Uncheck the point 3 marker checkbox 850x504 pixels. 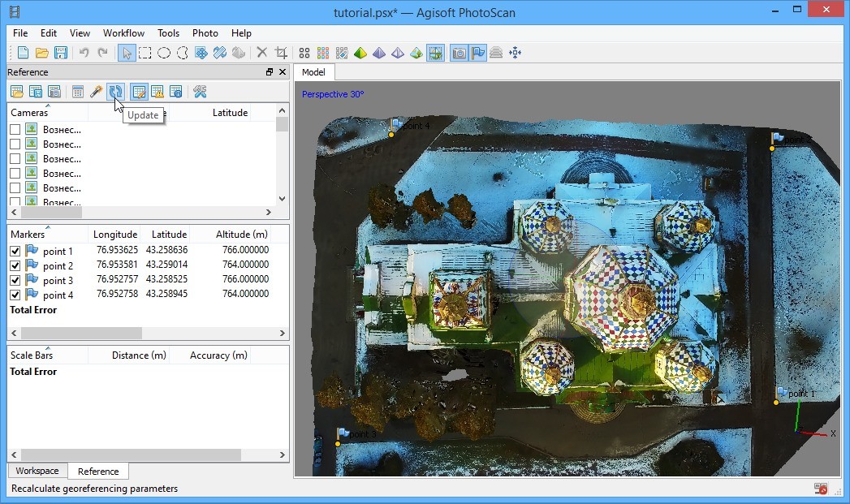pos(15,280)
